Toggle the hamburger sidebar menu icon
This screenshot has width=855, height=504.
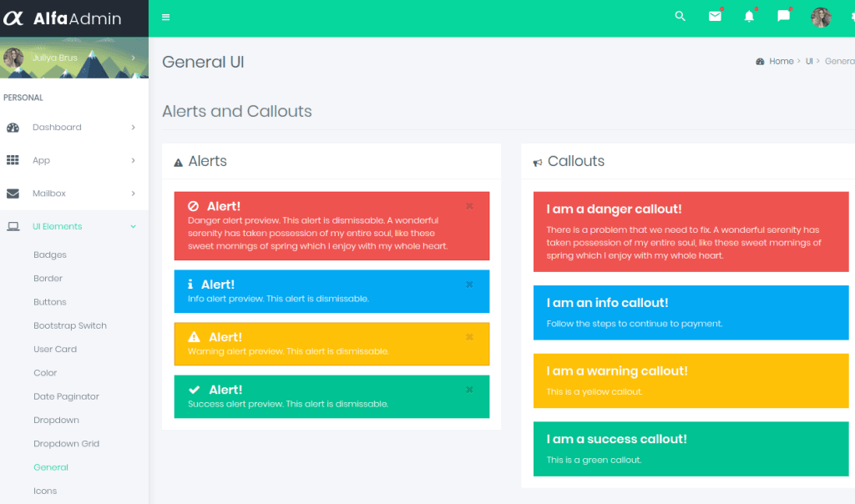166,18
